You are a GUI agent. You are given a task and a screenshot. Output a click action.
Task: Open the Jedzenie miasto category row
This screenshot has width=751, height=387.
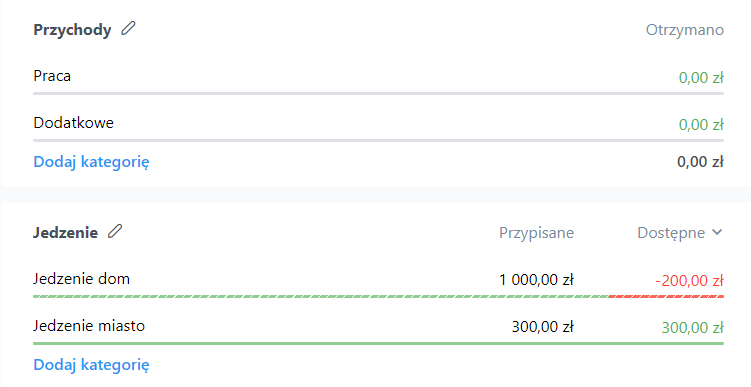(x=378, y=327)
